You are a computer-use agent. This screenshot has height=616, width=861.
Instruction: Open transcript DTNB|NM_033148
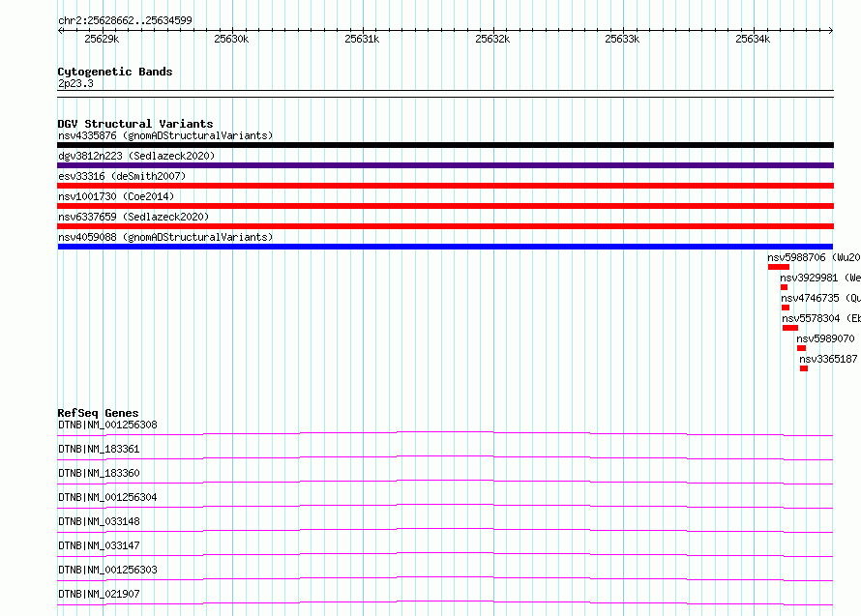pyautogui.click(x=99, y=521)
